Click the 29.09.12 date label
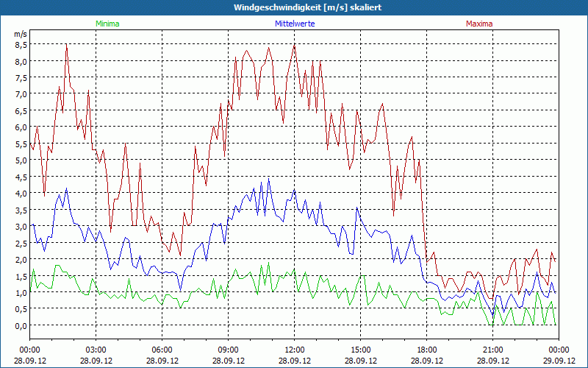This screenshot has height=368, width=588. pyautogui.click(x=559, y=361)
